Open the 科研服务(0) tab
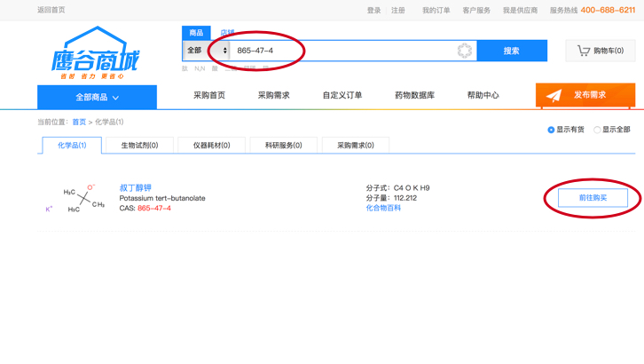 [283, 145]
